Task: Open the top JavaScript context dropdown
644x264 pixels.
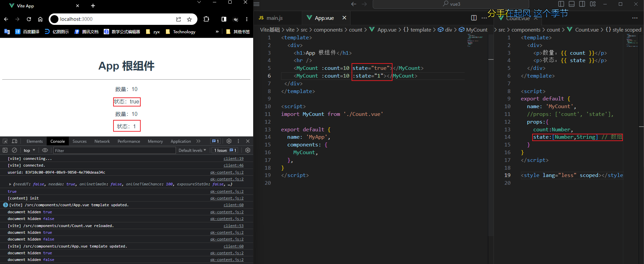Action: (29, 150)
